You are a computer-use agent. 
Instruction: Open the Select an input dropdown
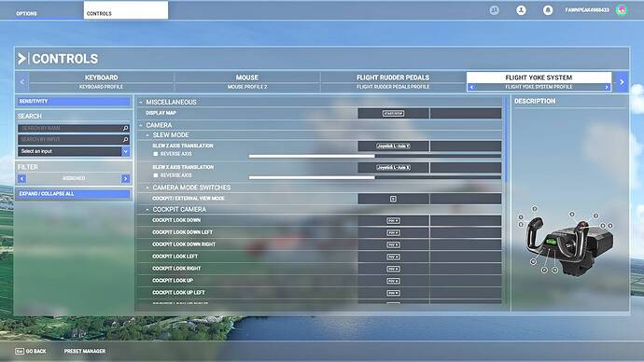(74, 151)
